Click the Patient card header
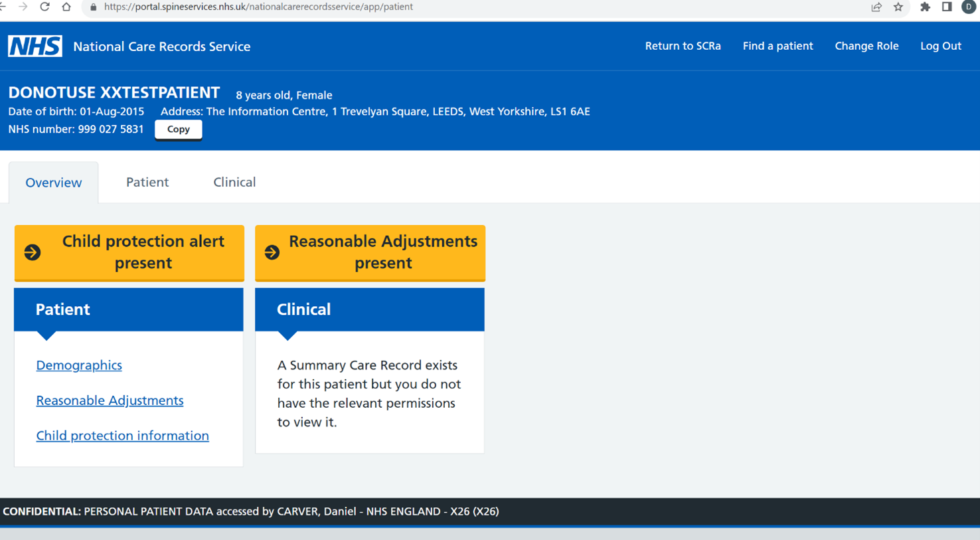 tap(129, 310)
